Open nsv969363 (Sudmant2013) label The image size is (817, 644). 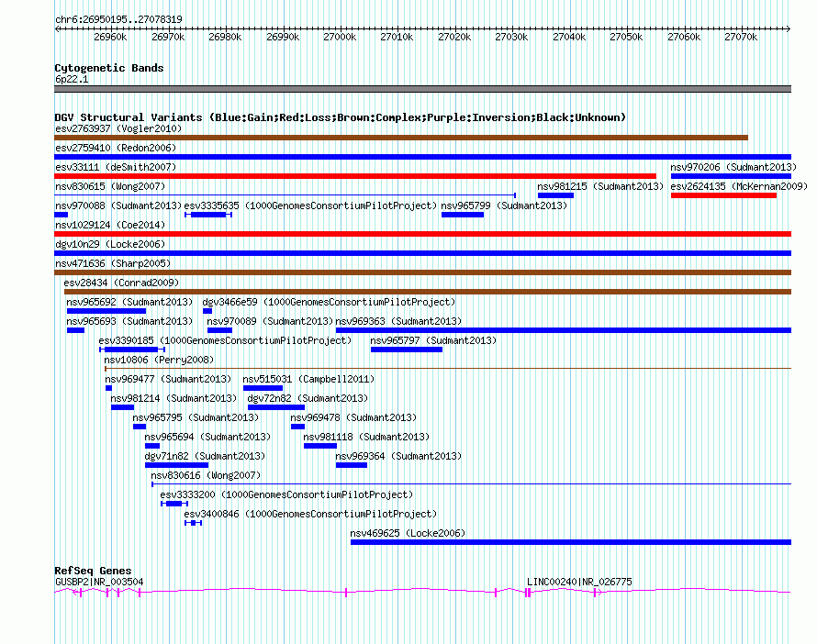pyautogui.click(x=398, y=321)
